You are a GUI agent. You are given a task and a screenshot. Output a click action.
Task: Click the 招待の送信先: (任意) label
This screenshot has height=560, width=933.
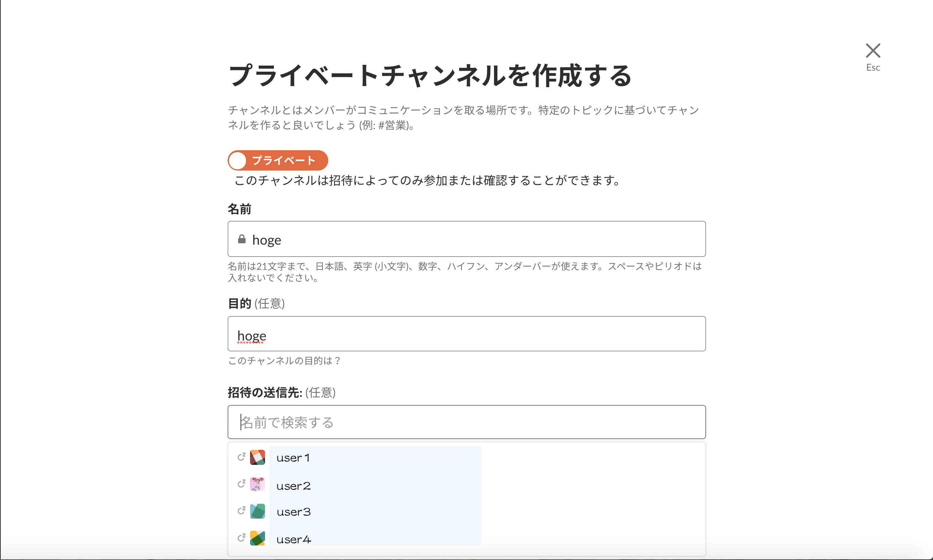click(281, 392)
